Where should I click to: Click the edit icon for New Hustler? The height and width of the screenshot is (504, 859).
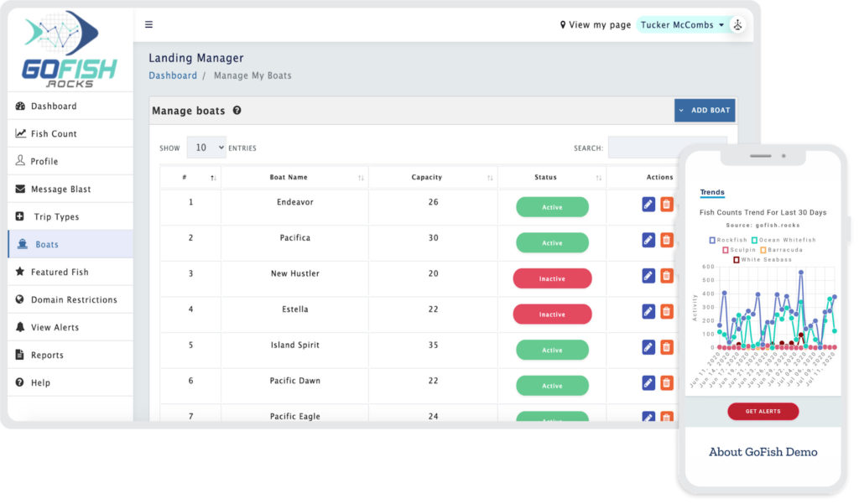coord(648,276)
